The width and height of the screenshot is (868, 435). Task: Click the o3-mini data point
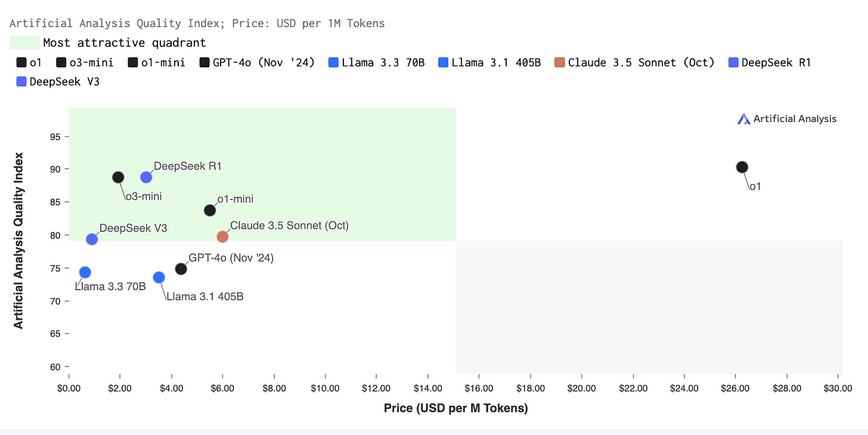pos(118,177)
